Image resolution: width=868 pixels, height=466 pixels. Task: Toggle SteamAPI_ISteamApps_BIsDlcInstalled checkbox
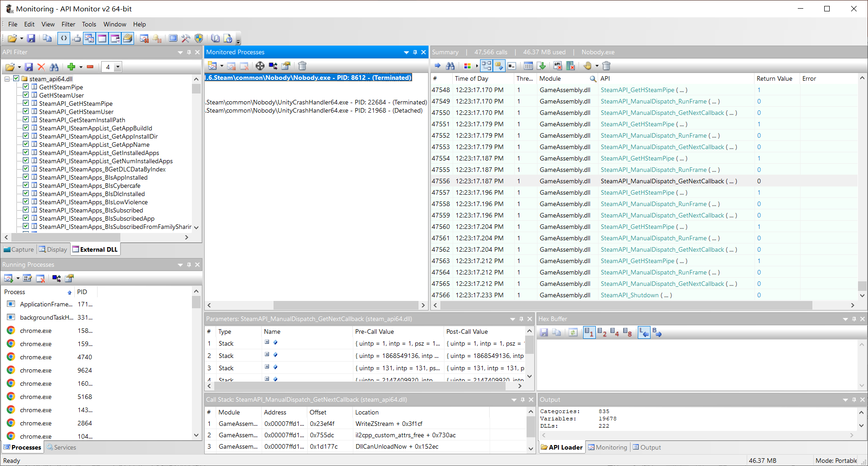point(26,193)
